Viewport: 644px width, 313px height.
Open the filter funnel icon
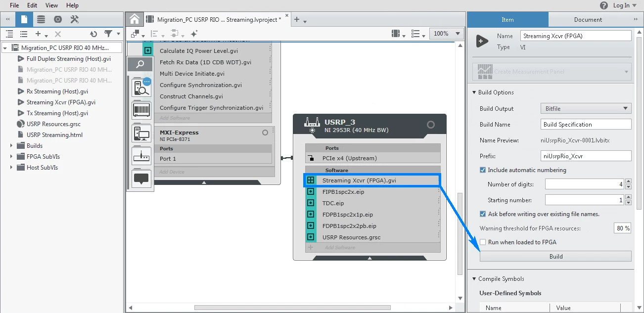(108, 34)
